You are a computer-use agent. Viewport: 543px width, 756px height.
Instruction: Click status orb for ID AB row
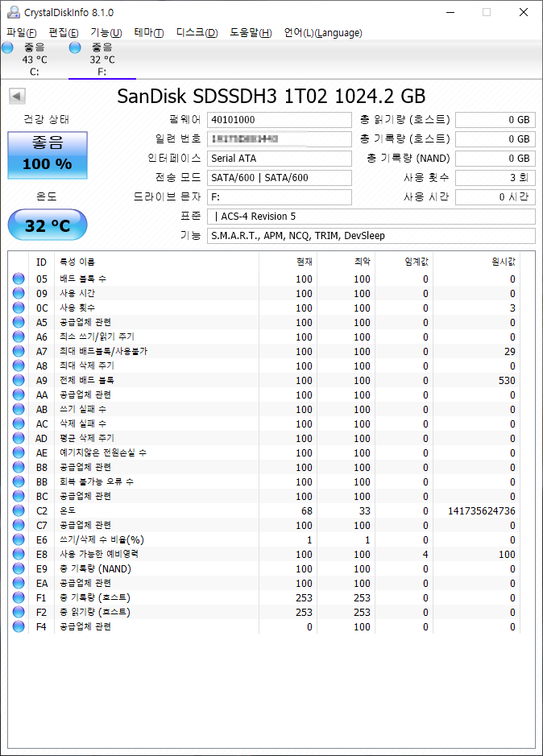(x=19, y=409)
